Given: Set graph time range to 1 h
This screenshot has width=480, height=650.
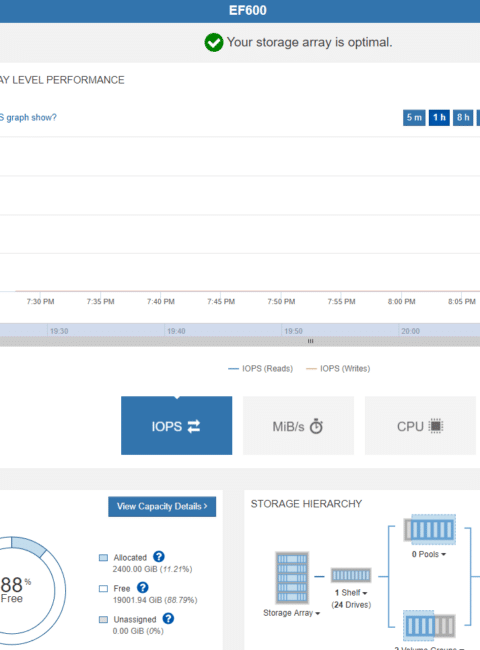Looking at the screenshot, I should (439, 117).
